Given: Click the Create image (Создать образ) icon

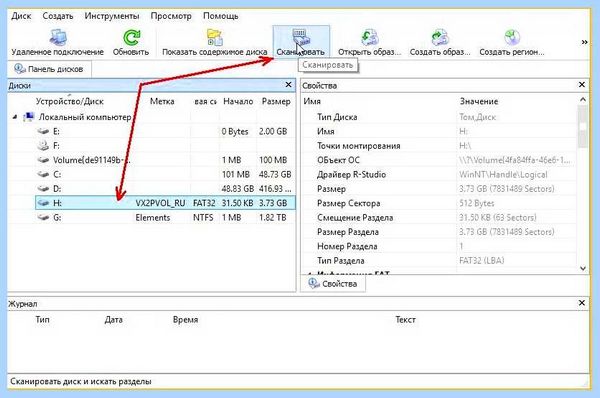Looking at the screenshot, I should coord(440,38).
